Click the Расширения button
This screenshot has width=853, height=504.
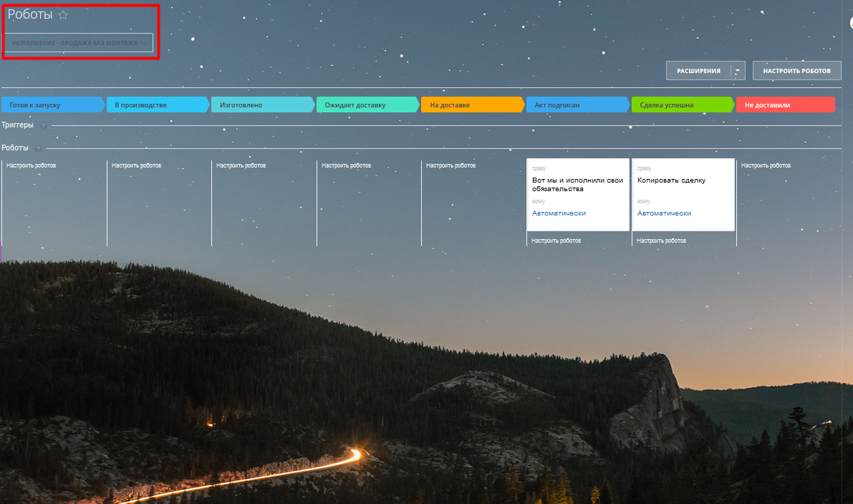pos(698,71)
